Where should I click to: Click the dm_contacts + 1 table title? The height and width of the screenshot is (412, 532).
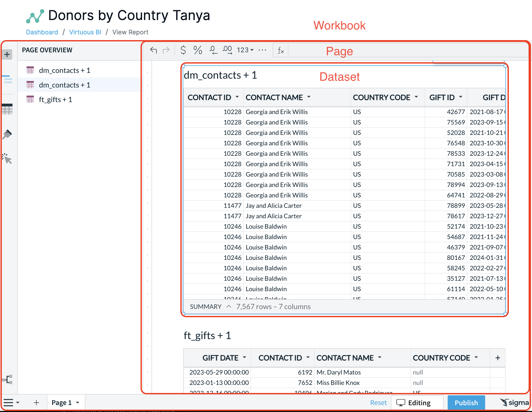(x=220, y=75)
